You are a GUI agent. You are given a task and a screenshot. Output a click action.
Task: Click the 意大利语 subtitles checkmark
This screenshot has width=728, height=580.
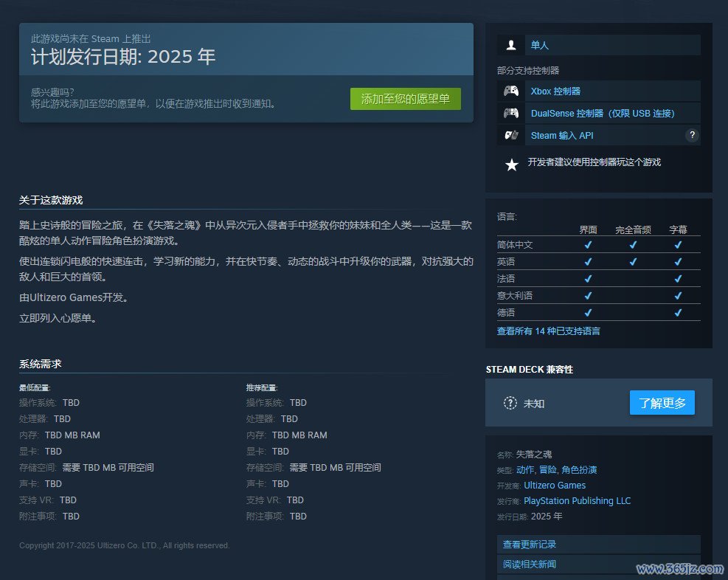[x=678, y=296]
